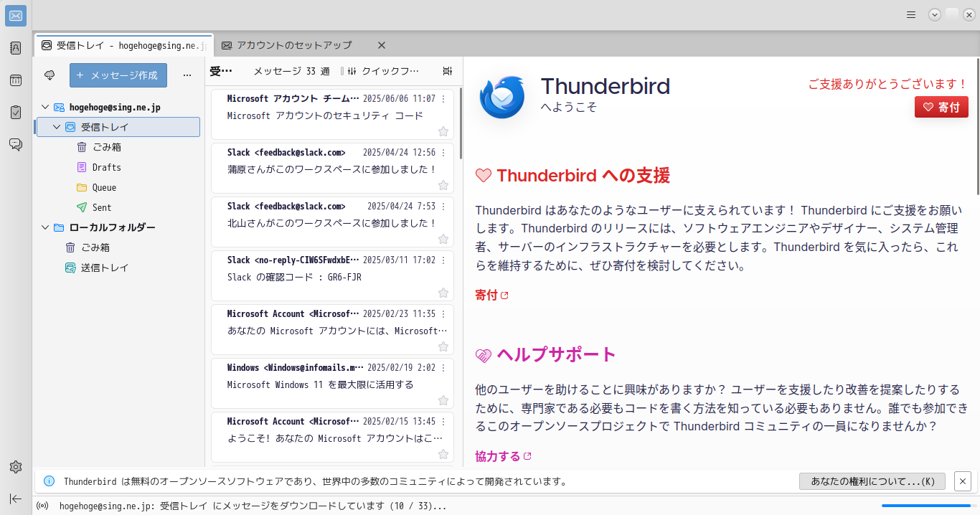This screenshot has width=980, height=515.
Task: Open the Tasks space
Action: pos(16,113)
